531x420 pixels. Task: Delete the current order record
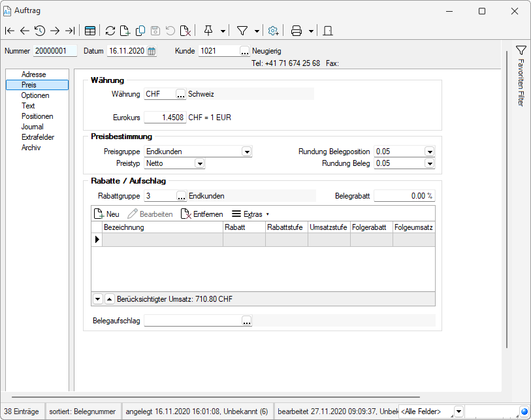coord(185,31)
